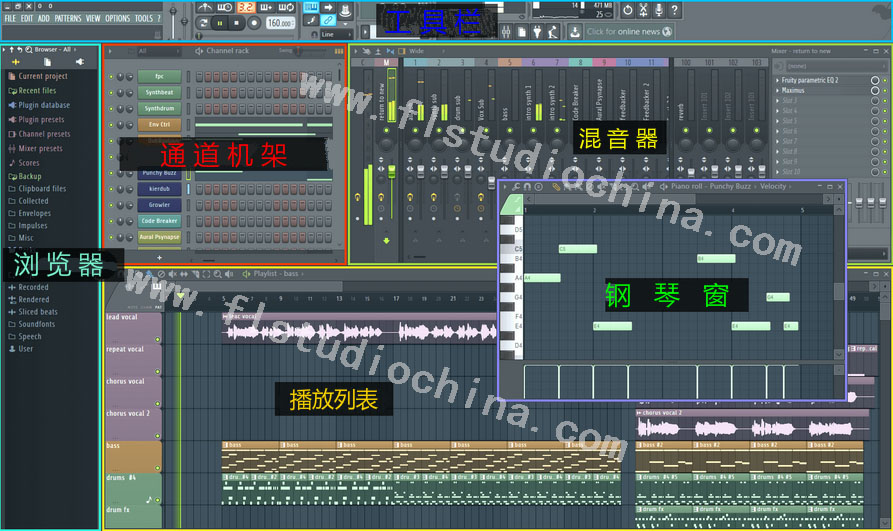Open Plugin database in the browser
The image size is (893, 531).
pyautogui.click(x=44, y=105)
